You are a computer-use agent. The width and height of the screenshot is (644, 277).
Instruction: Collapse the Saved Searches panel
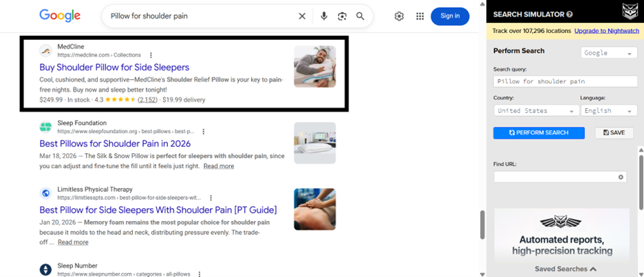[565, 269]
